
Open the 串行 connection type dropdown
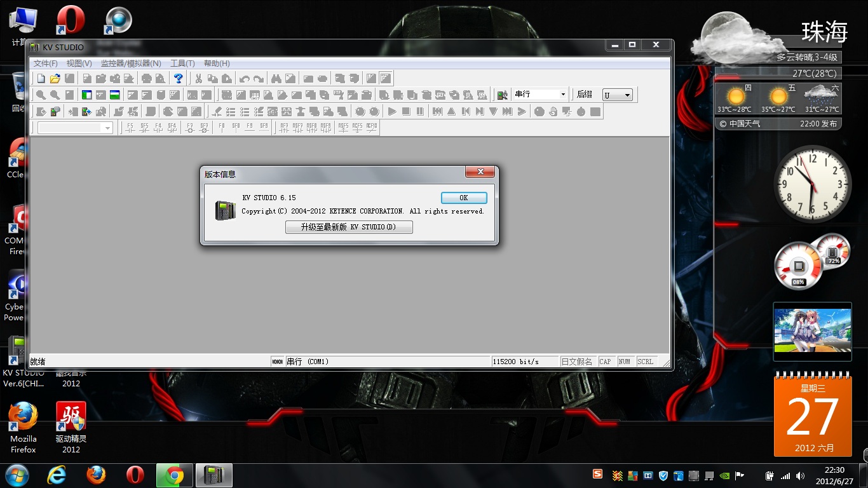[562, 95]
